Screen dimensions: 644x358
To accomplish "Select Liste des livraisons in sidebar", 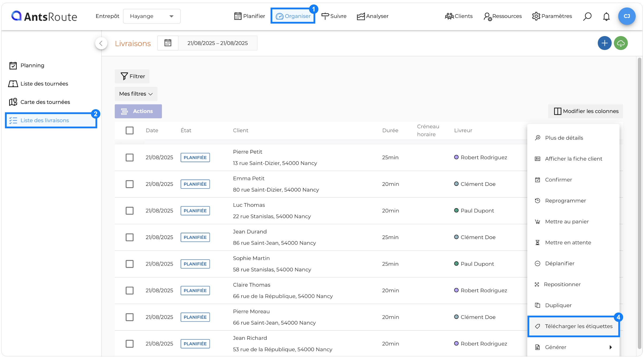I will [51, 120].
